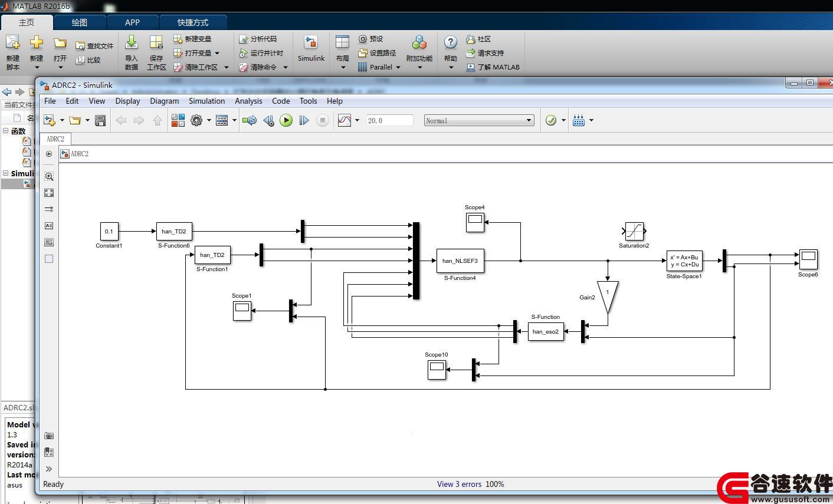Open the Simulation Data Inspector icon
The image size is (833, 504).
[345, 120]
